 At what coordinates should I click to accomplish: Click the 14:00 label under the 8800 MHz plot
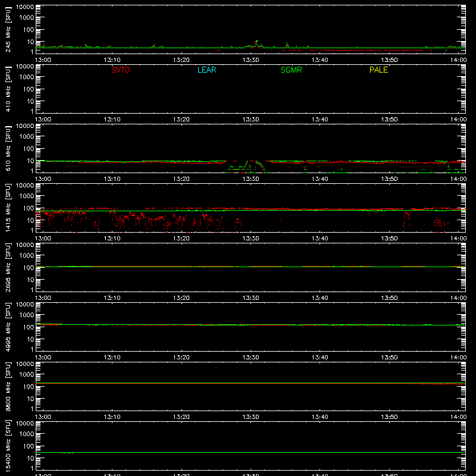[458, 417]
